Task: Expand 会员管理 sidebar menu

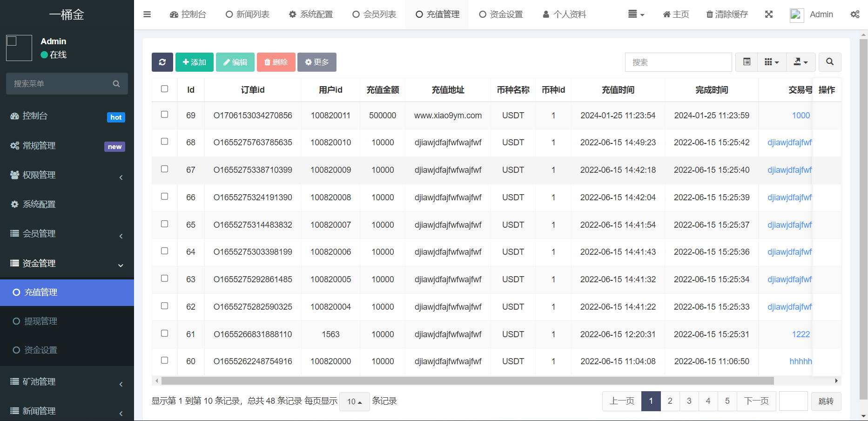Action: click(67, 233)
